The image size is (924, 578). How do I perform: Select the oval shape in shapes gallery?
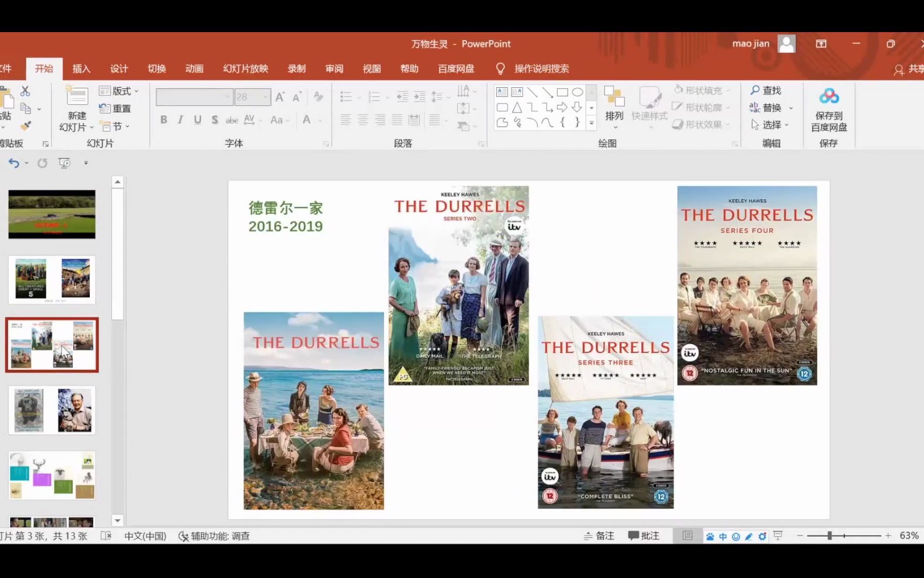point(577,92)
